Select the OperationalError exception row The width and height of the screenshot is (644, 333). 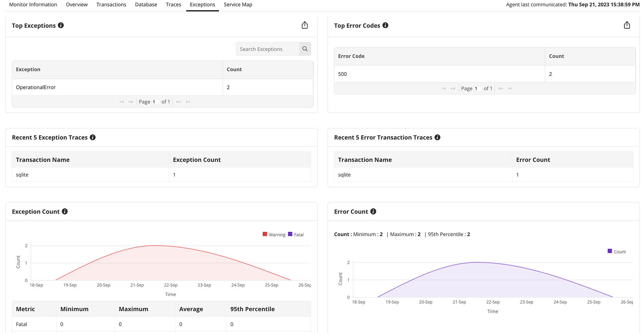[36, 87]
